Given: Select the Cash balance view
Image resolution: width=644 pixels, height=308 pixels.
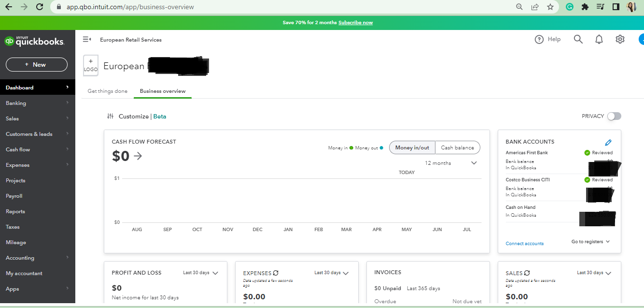Looking at the screenshot, I should 458,148.
